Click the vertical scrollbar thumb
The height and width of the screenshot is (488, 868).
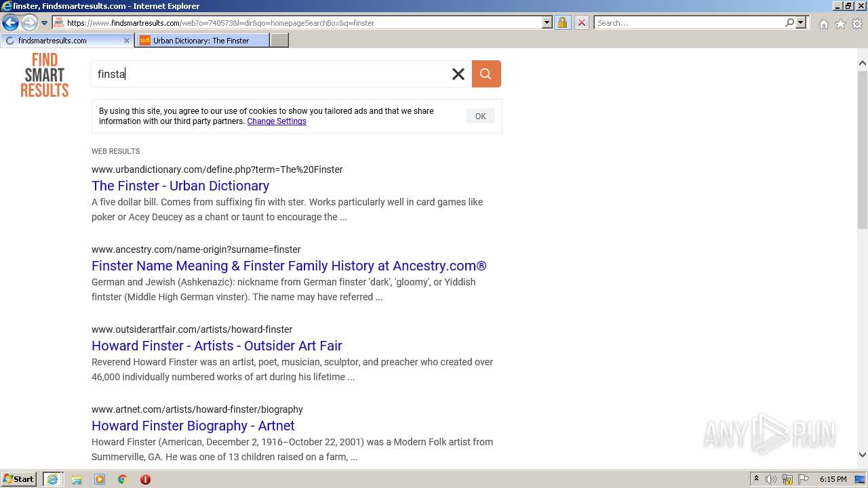(863, 150)
